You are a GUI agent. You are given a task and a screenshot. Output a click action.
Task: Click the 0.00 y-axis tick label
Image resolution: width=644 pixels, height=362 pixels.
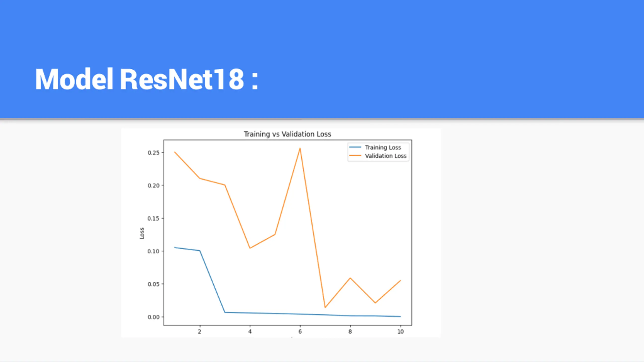[153, 317]
